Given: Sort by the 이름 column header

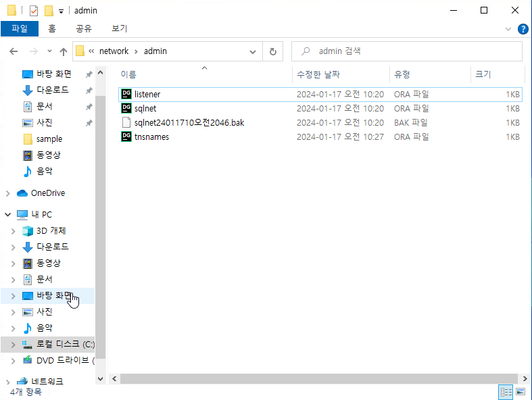Looking at the screenshot, I should click(x=205, y=74).
